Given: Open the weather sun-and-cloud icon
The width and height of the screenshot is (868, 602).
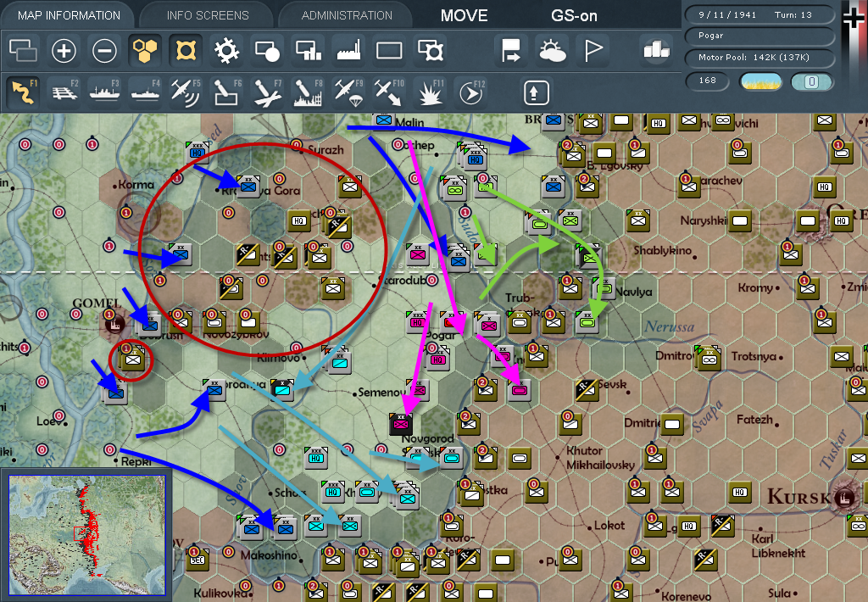Looking at the screenshot, I should 552,51.
